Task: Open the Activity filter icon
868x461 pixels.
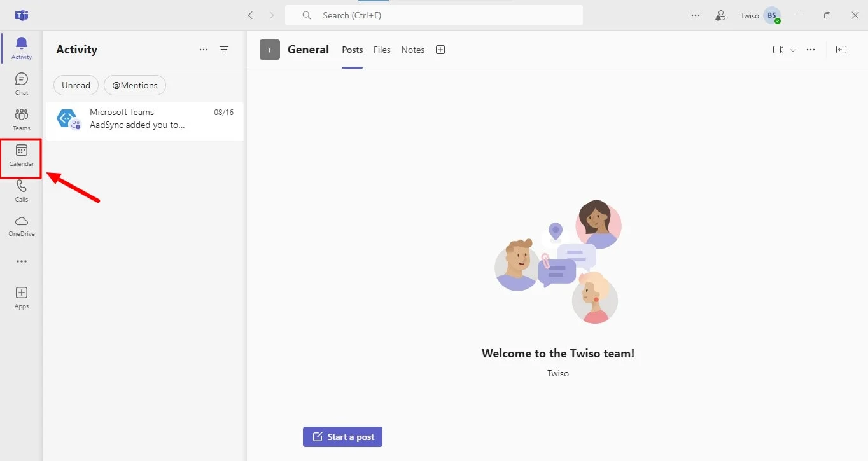Action: [x=224, y=49]
